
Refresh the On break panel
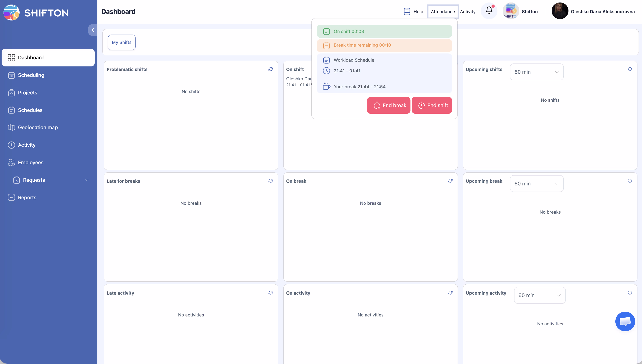[450, 181]
